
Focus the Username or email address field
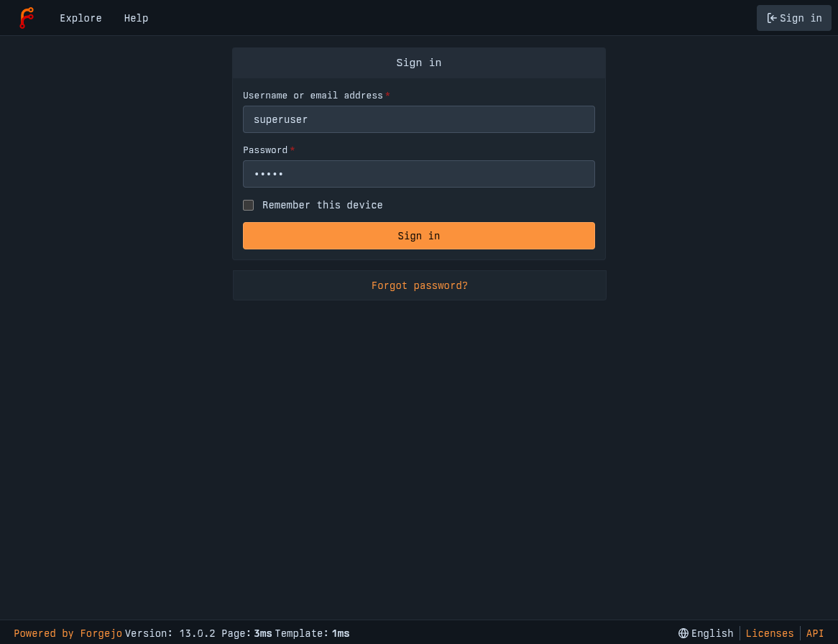[x=418, y=119]
